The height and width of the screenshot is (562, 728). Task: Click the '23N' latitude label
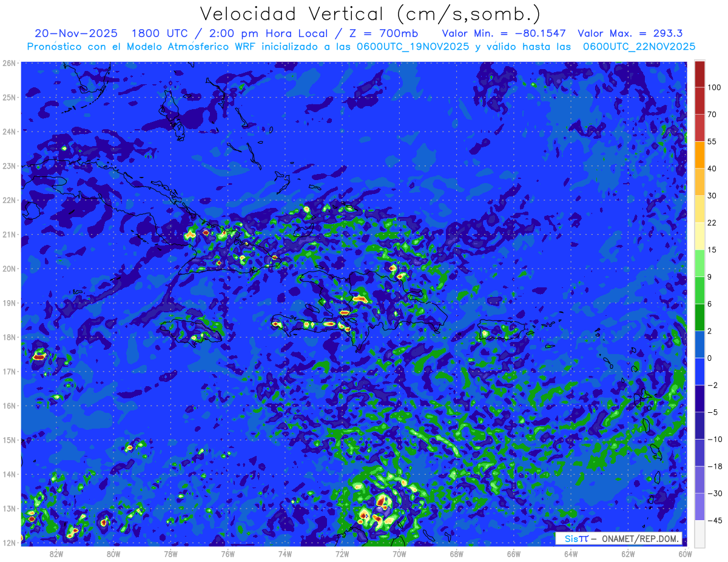point(8,166)
